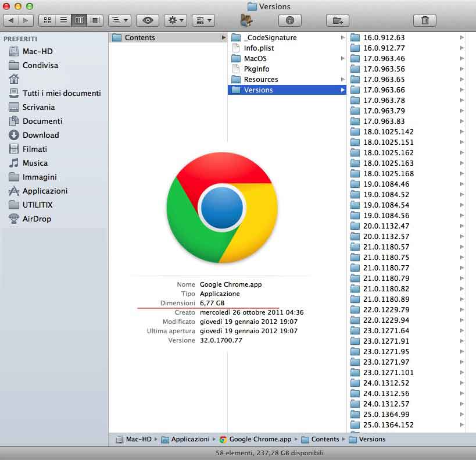Select Applicazioni in the sidebar
This screenshot has height=460, width=476.
pyautogui.click(x=45, y=191)
